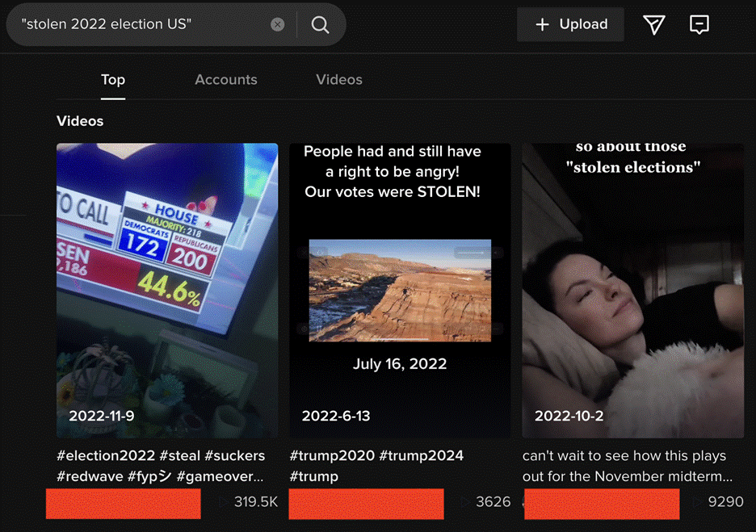Open the House majority election video thumbnail
756x532 pixels.
pyautogui.click(x=167, y=291)
